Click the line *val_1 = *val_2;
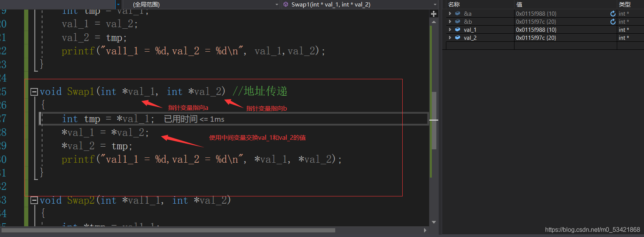The image size is (644, 237). [105, 132]
